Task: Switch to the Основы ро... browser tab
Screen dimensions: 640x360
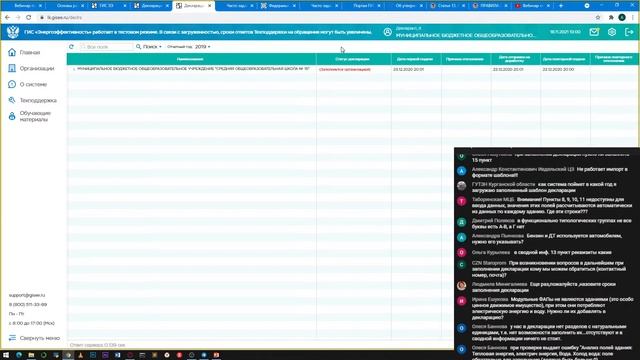Action: click(x=66, y=6)
